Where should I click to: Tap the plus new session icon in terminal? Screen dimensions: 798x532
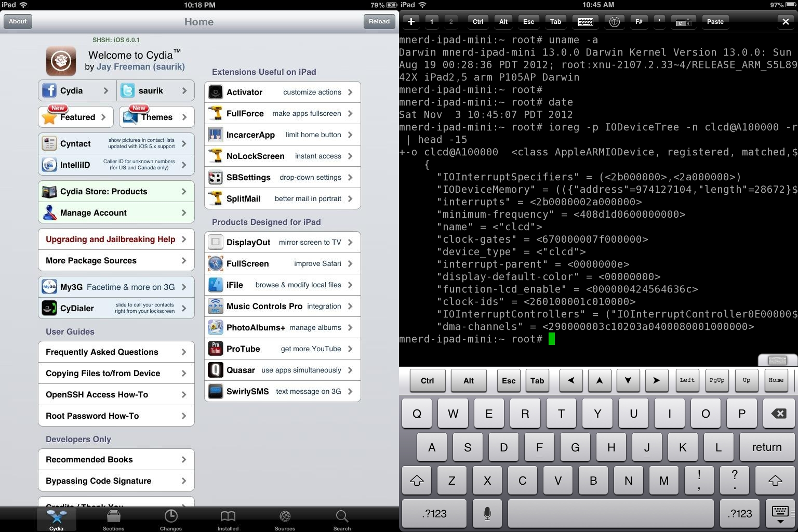[411, 22]
